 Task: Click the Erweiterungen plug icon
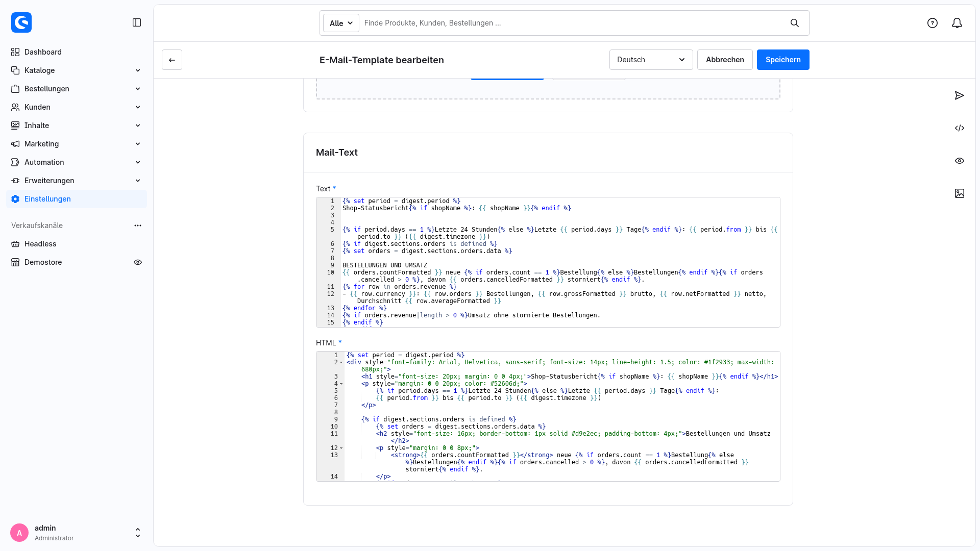pos(15,181)
